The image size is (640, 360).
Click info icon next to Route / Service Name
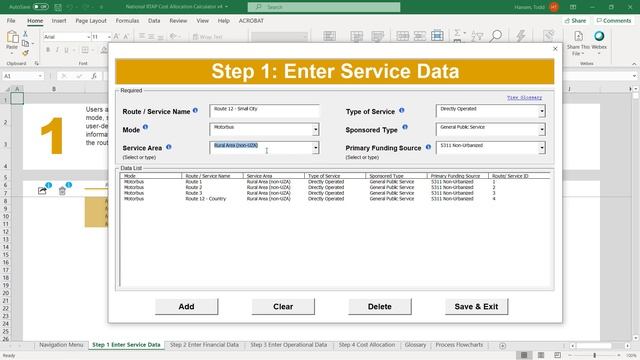(x=195, y=110)
